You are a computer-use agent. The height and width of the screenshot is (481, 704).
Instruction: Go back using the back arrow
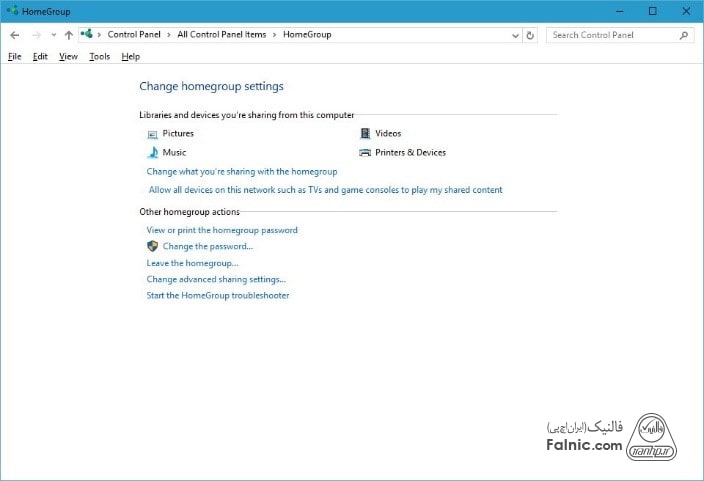click(x=14, y=35)
